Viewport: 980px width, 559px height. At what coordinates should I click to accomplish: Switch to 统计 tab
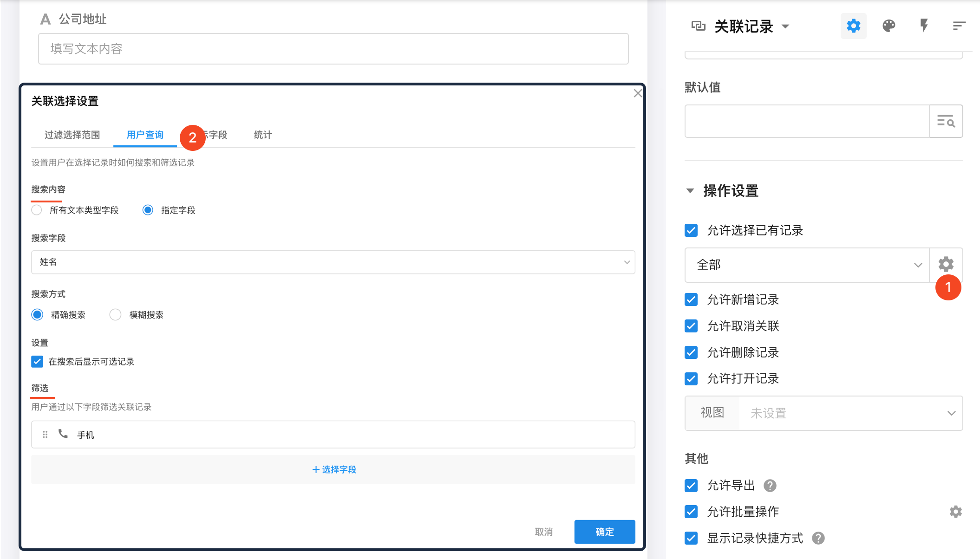pos(262,135)
